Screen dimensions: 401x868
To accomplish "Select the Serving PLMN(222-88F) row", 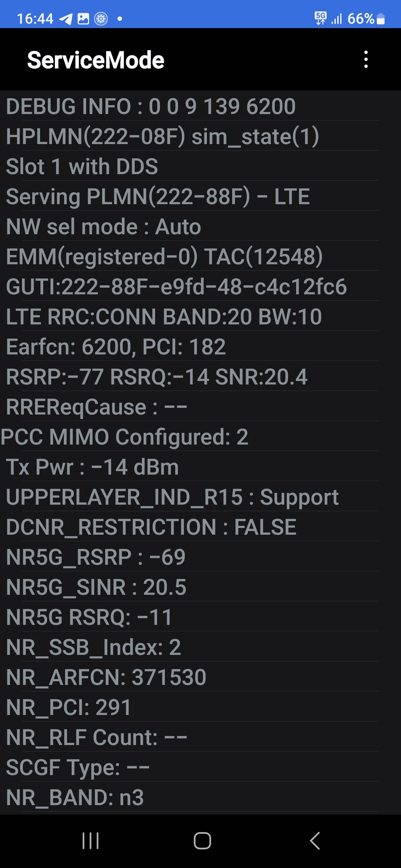I will 200,196.
